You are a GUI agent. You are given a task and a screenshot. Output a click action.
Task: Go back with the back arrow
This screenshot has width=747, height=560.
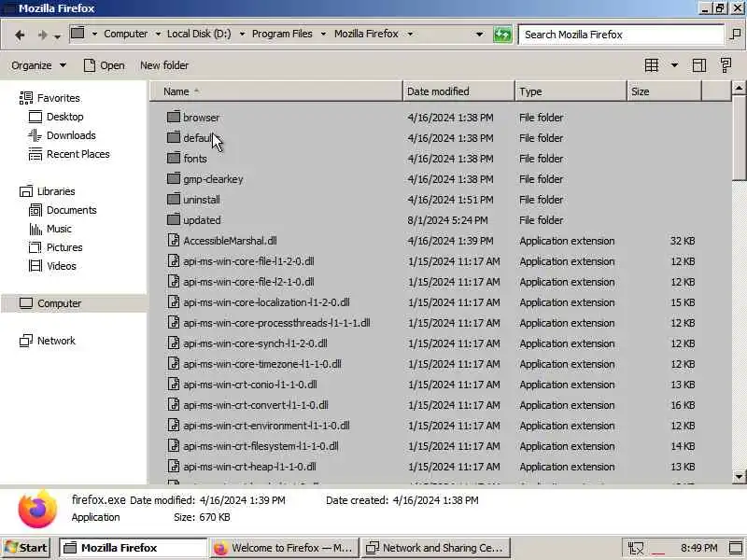pos(20,35)
